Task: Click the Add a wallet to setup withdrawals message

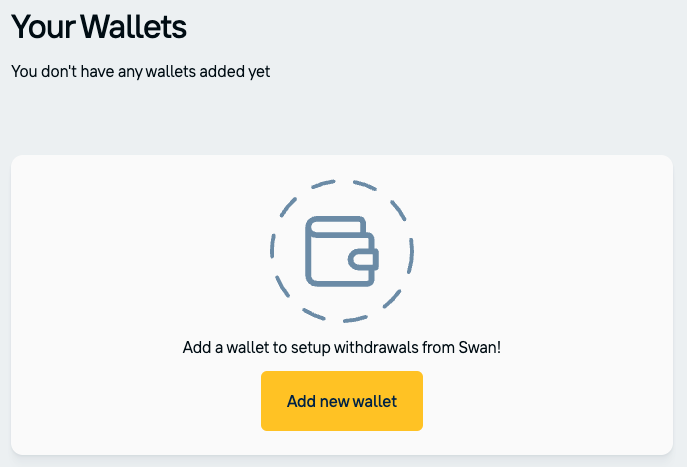Action: pyautogui.click(x=342, y=348)
